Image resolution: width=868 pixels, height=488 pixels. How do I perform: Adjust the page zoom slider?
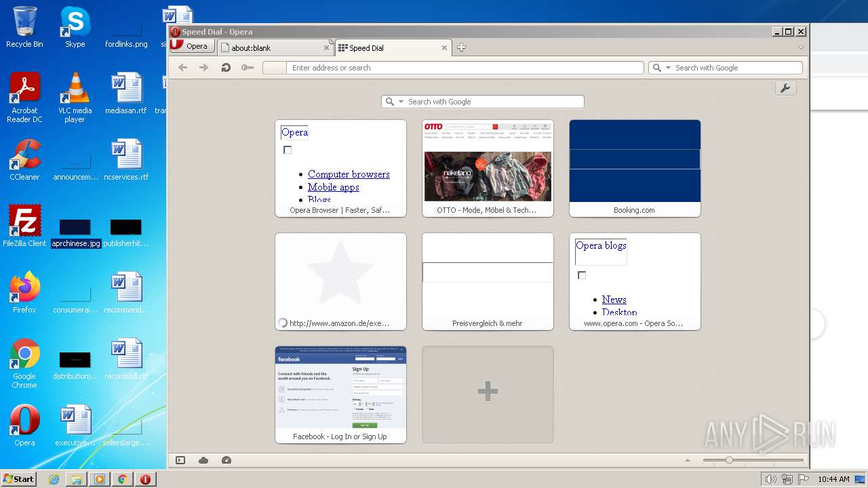[x=753, y=460]
